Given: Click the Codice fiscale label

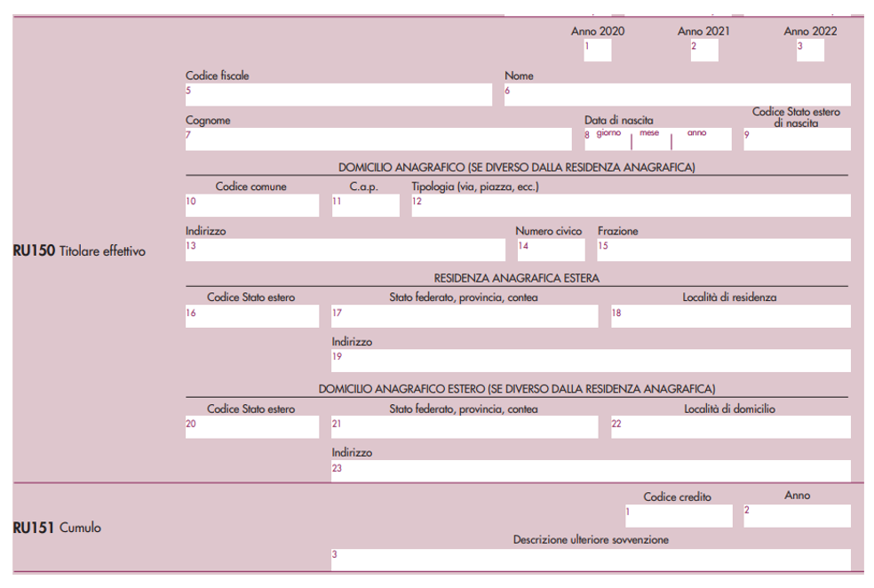Looking at the screenshot, I should point(218,75).
